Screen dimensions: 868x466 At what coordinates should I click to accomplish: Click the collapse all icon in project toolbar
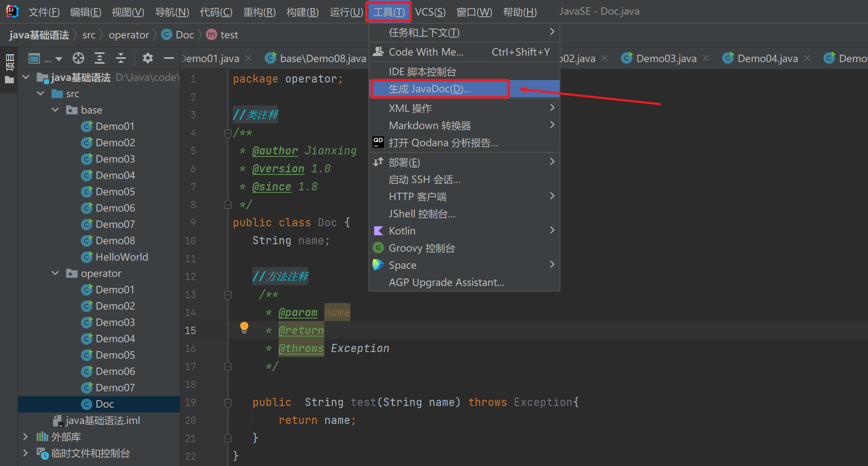(x=121, y=58)
